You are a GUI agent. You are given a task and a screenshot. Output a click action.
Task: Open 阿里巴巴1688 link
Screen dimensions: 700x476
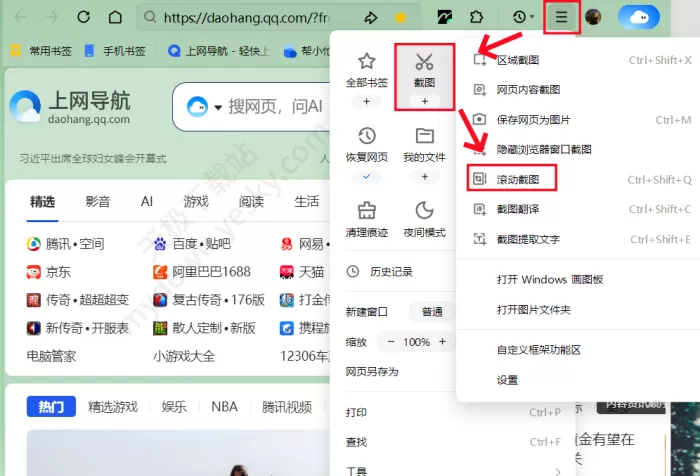click(x=202, y=272)
